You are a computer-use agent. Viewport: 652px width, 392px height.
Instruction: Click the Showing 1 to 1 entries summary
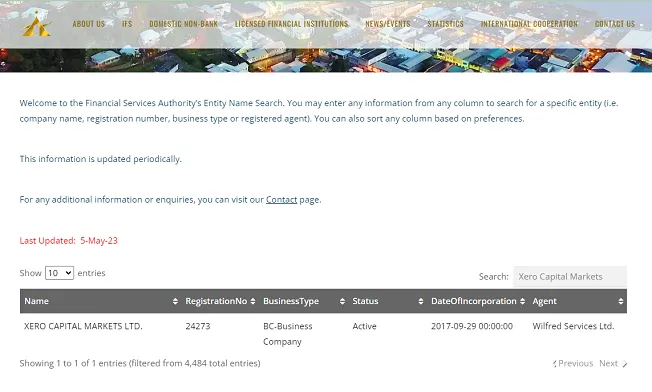140,363
